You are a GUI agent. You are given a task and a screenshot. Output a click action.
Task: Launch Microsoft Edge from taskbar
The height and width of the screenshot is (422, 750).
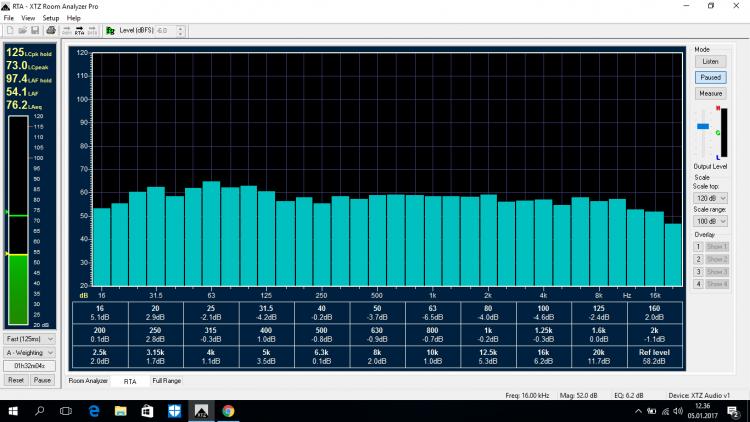point(94,411)
